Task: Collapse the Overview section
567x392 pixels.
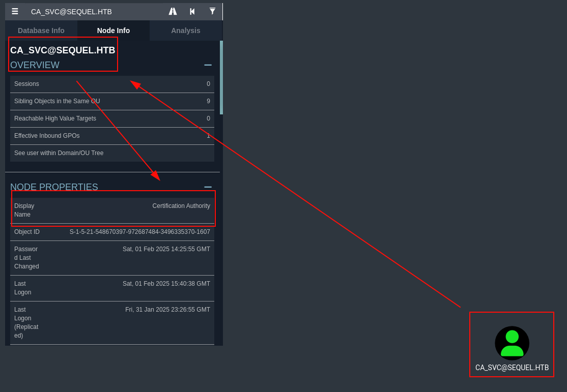Action: tap(208, 65)
